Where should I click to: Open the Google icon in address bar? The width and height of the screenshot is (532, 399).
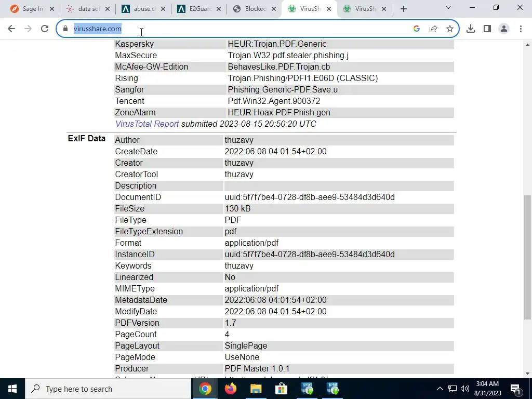[417, 29]
